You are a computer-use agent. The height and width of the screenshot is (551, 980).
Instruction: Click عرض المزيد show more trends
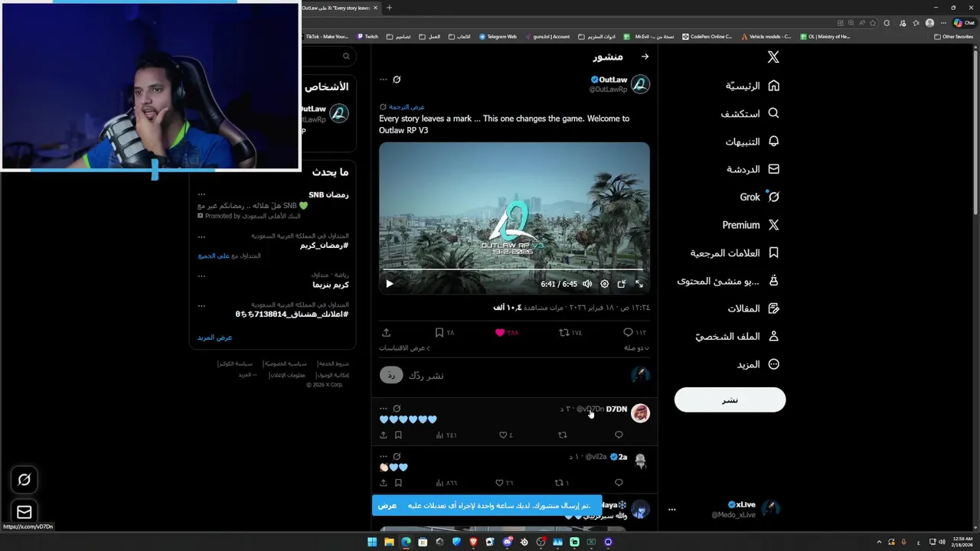[x=214, y=337]
